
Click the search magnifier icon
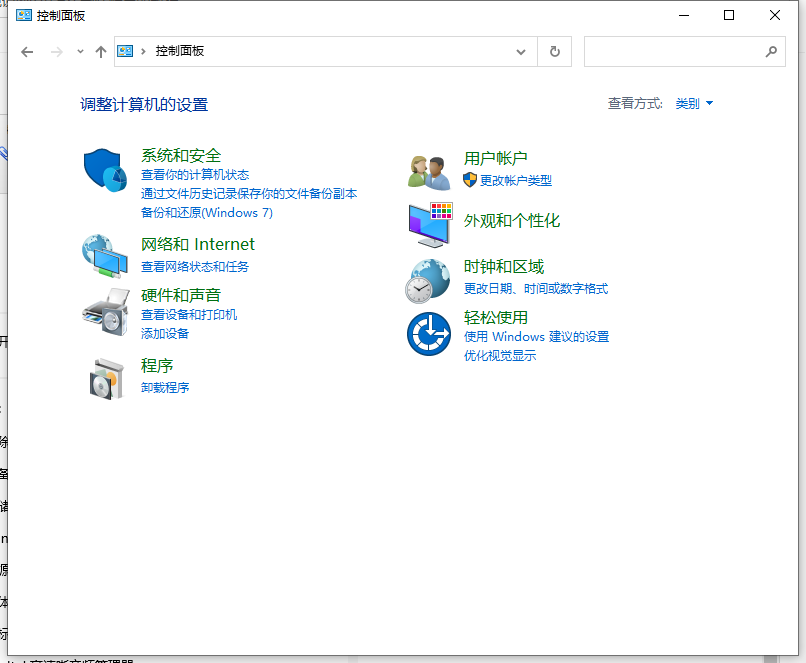771,51
